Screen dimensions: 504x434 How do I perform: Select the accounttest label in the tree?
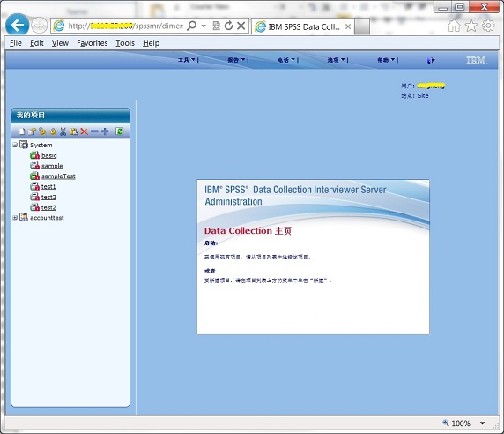(x=47, y=218)
